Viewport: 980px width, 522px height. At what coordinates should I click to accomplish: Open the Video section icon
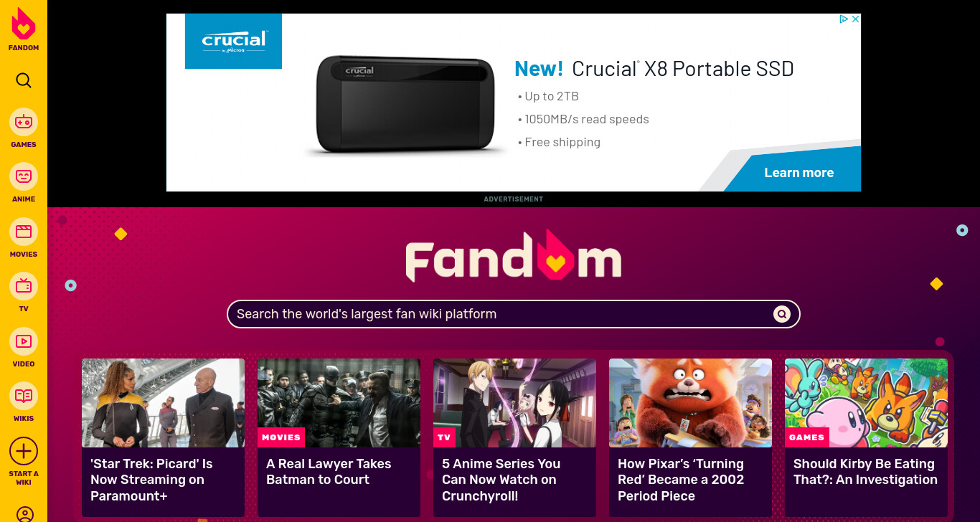pyautogui.click(x=24, y=341)
